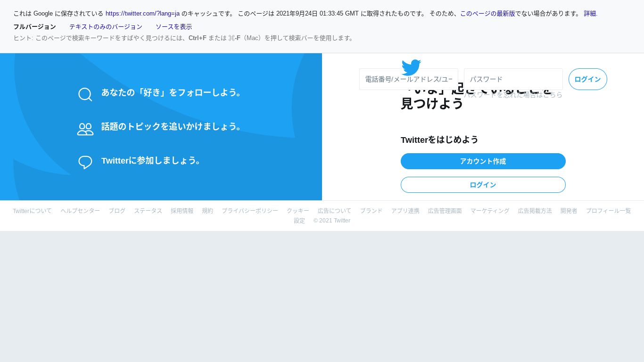Screen dimensions: 644x362
Task: Click the speech bubble icon
Action: (85, 162)
